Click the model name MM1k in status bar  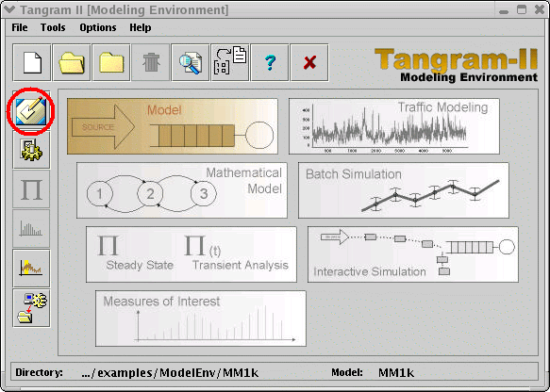pyautogui.click(x=396, y=373)
